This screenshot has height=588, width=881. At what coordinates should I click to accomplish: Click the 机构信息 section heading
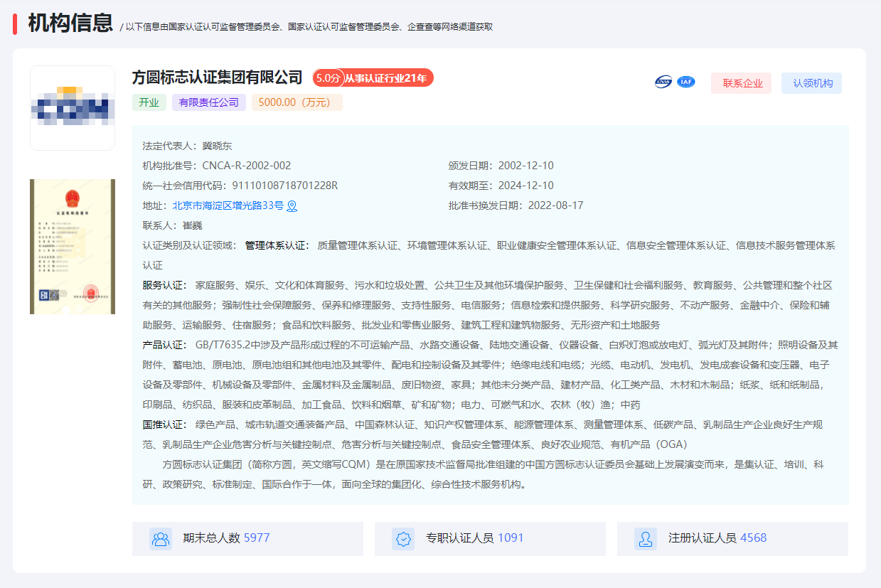[x=70, y=23]
